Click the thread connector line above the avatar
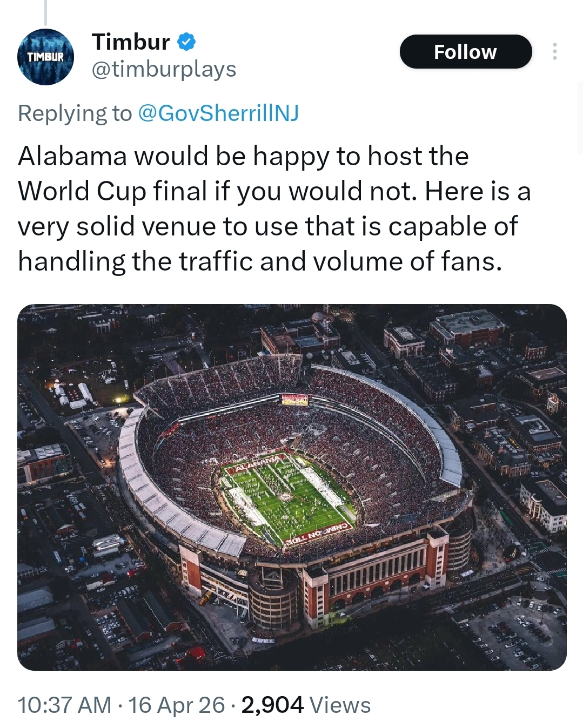The image size is (583, 728). [x=45, y=12]
